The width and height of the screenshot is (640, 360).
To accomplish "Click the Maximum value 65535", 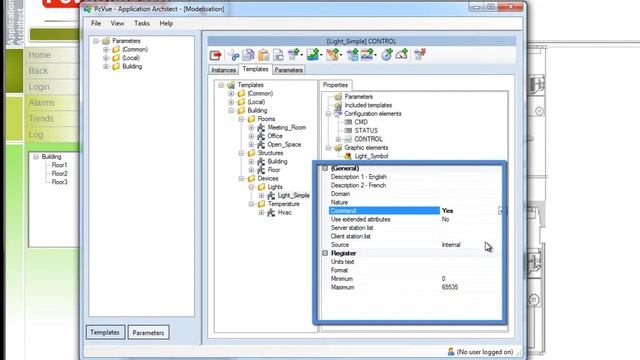I will (450, 287).
